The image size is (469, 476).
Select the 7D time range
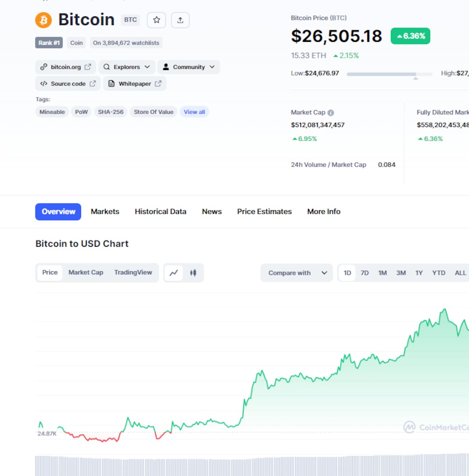[365, 273]
